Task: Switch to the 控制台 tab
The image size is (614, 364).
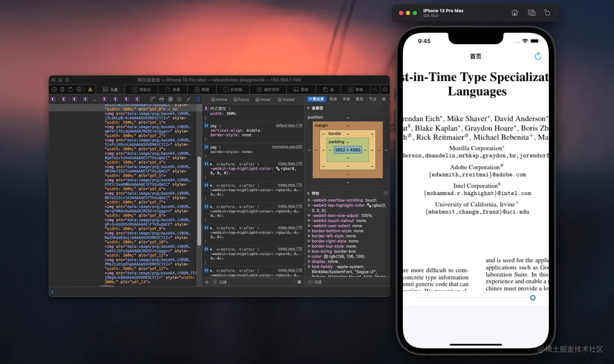Action: (x=141, y=89)
